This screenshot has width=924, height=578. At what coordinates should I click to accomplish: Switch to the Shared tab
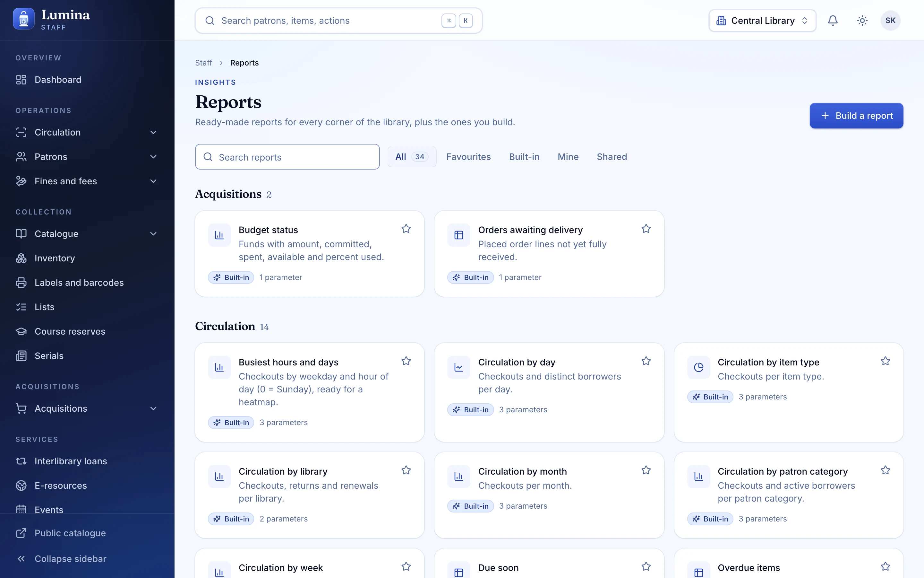(612, 157)
